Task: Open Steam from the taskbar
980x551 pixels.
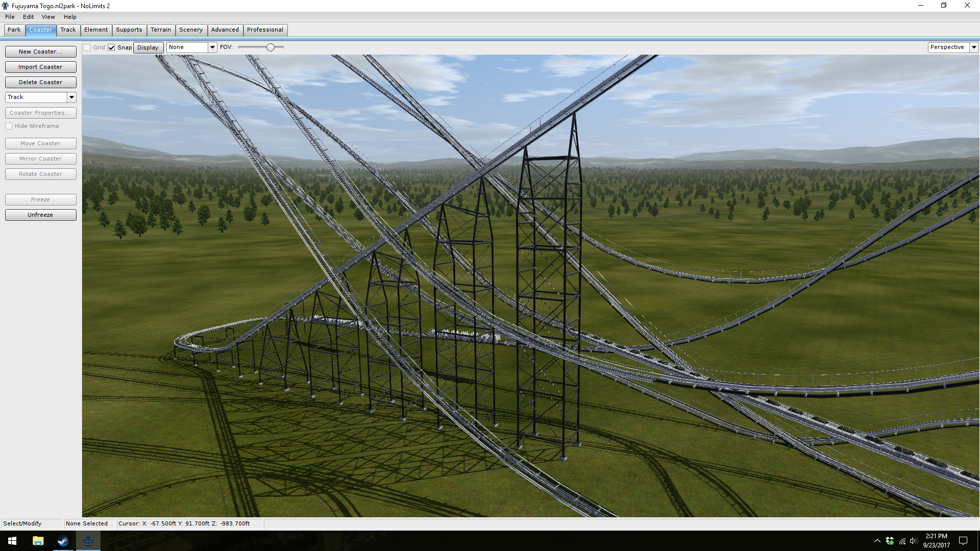Action: (x=63, y=541)
